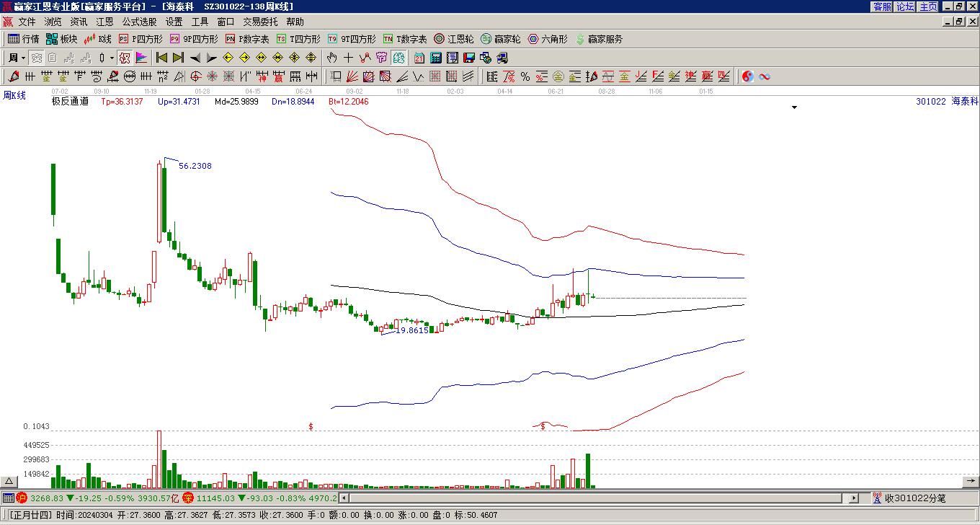The image size is (980, 525).
Task: Open 赢家服务 from the toolbar
Action: coord(599,39)
